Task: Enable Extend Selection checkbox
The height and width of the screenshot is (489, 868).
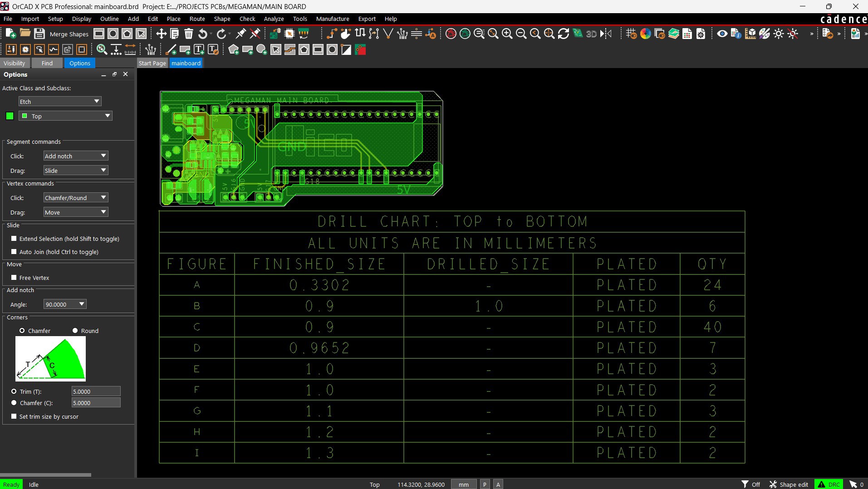Action: coord(14,239)
